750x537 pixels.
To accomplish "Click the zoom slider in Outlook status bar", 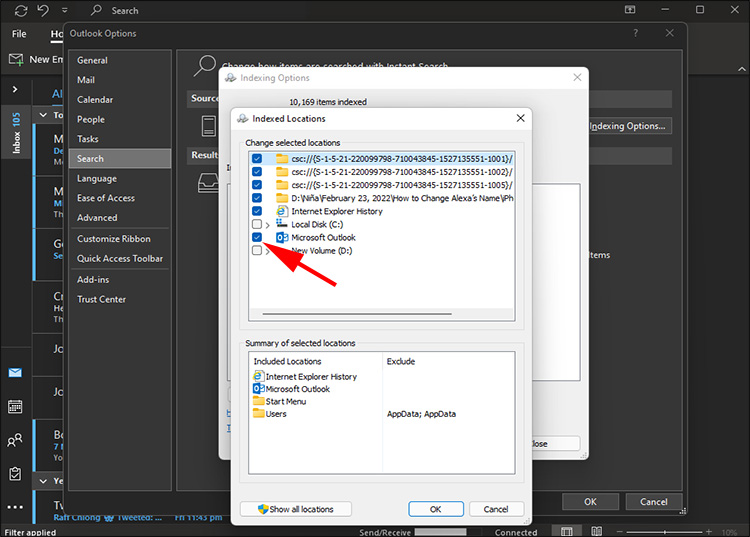I will click(x=665, y=532).
